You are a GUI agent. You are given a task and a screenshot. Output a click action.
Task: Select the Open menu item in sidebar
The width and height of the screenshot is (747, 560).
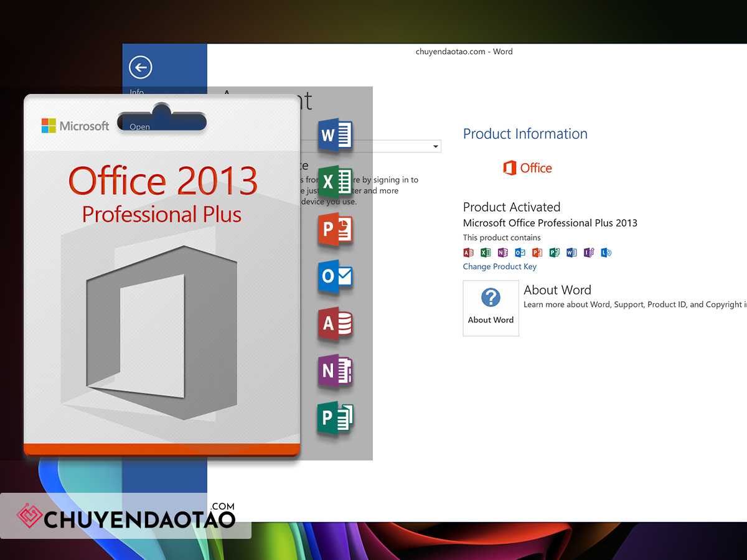point(139,126)
